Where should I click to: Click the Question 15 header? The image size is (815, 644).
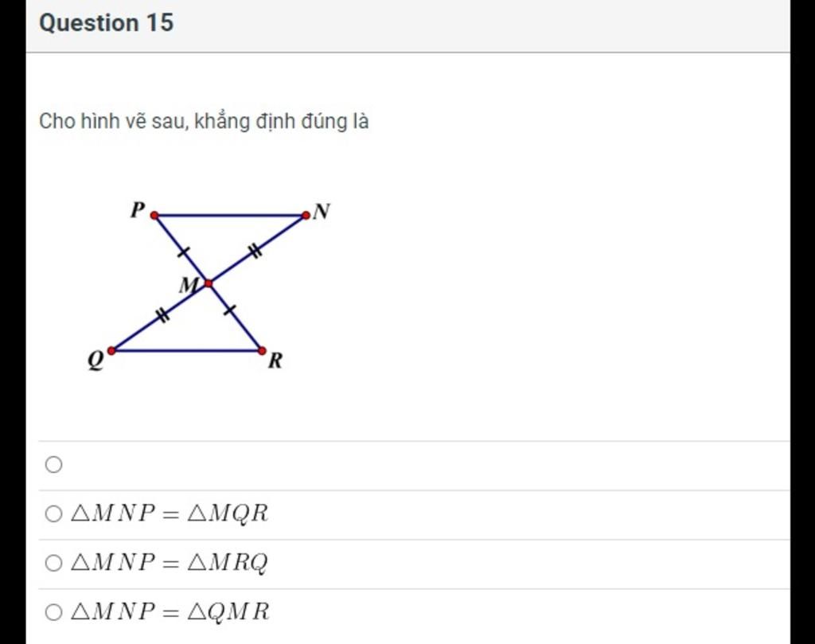pos(106,23)
